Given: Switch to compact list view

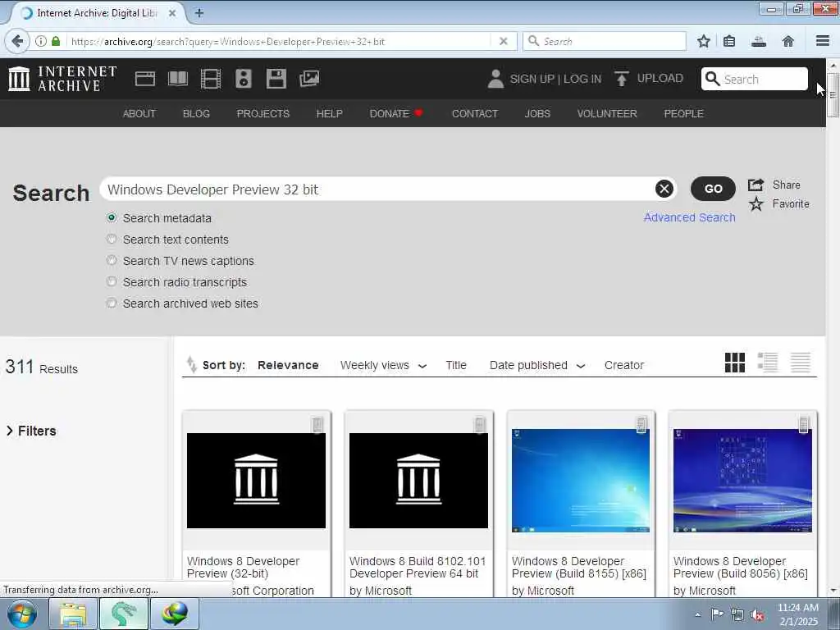Looking at the screenshot, I should pos(801,363).
